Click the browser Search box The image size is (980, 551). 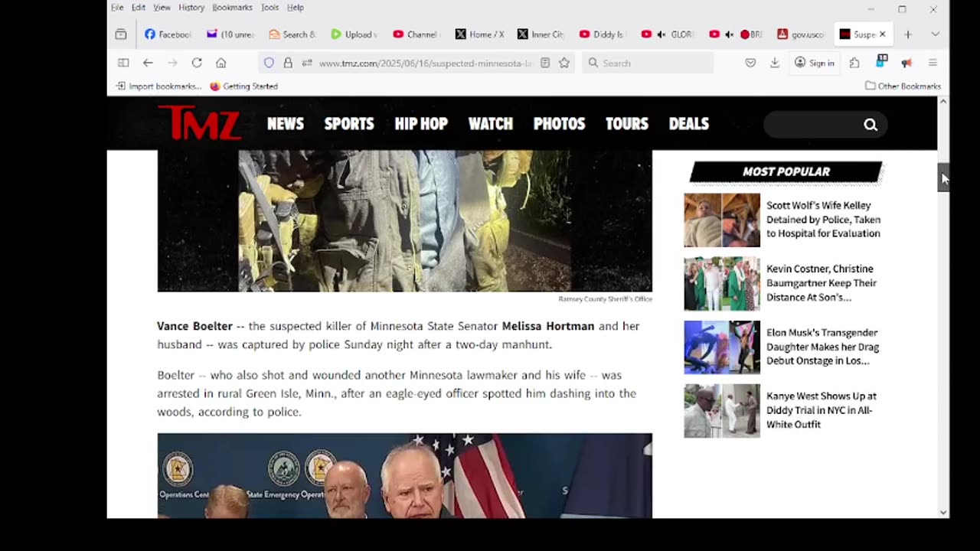648,63
